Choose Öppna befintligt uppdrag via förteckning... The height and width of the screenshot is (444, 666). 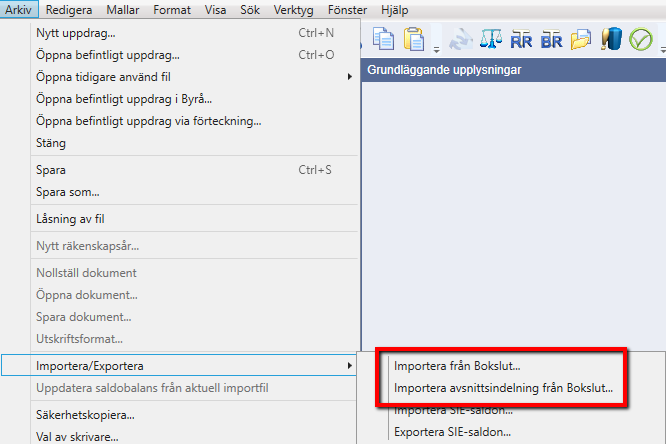(195, 121)
